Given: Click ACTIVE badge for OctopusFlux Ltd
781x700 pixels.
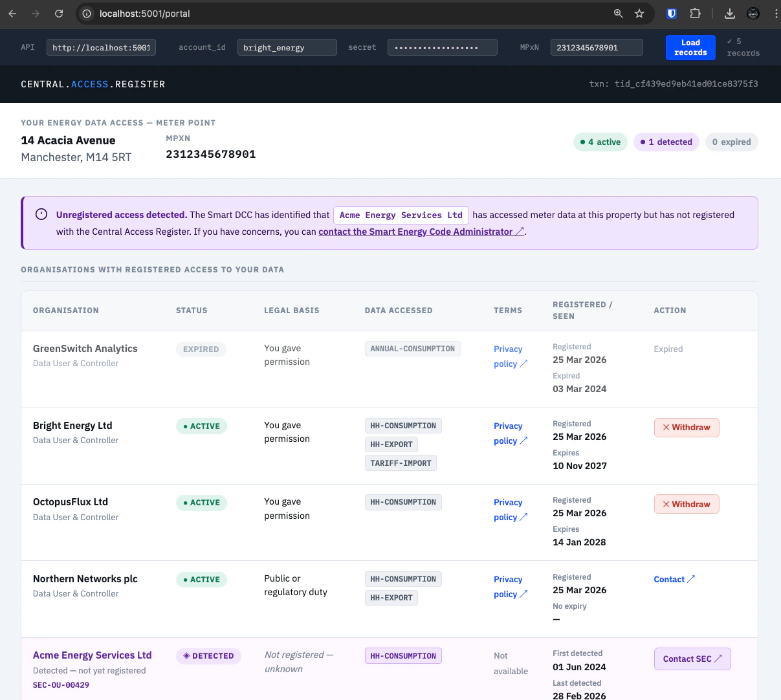Looking at the screenshot, I should coord(201,503).
